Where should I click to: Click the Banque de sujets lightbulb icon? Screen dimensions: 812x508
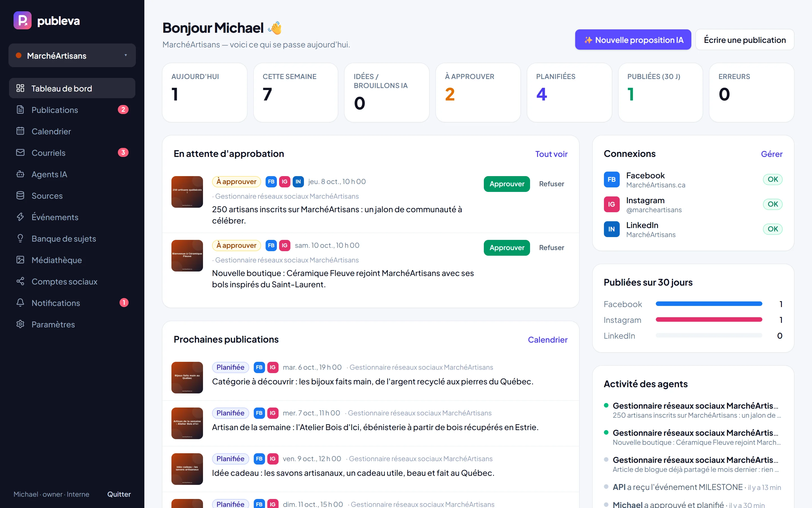point(21,238)
